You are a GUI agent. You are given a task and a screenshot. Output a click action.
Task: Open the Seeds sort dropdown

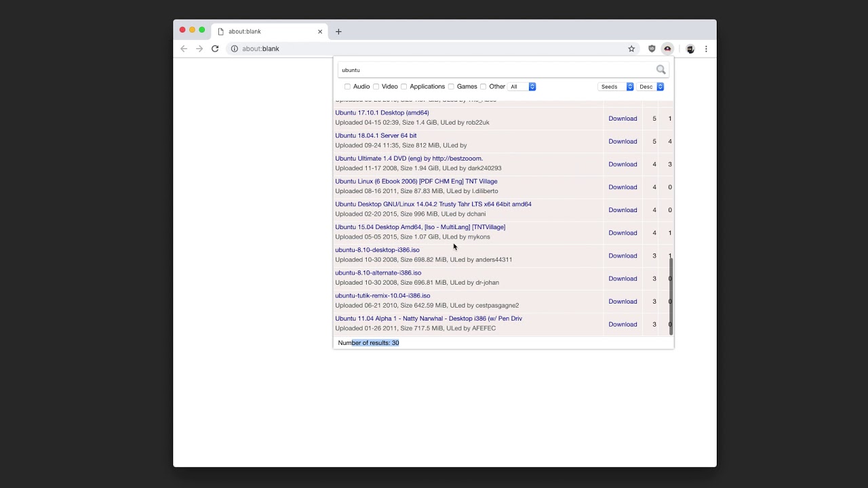pos(616,87)
